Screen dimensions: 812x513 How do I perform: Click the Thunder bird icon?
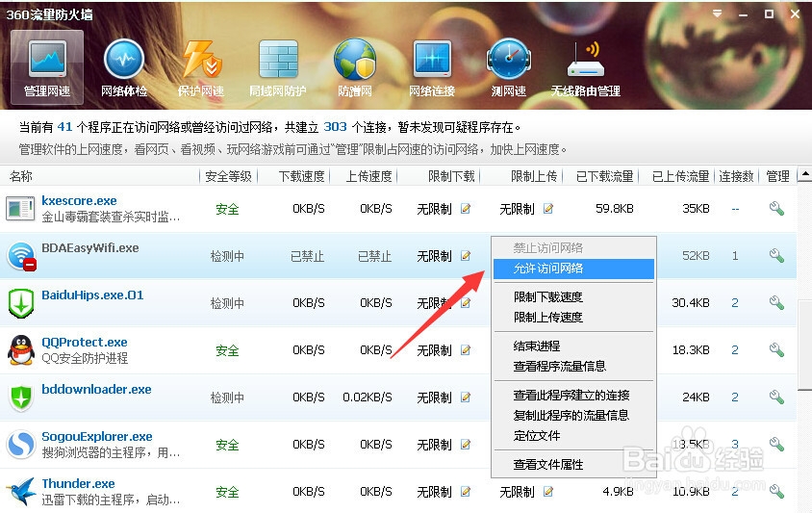pos(21,491)
